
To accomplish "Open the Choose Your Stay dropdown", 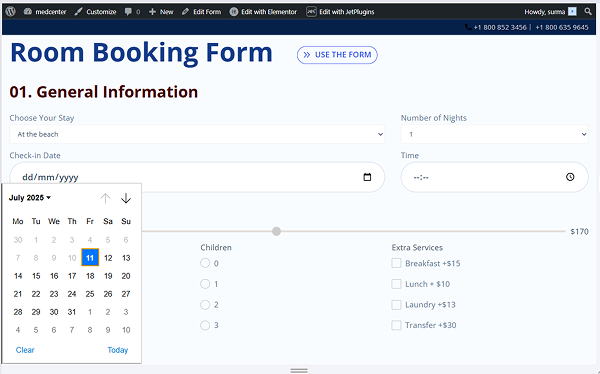I will point(197,134).
